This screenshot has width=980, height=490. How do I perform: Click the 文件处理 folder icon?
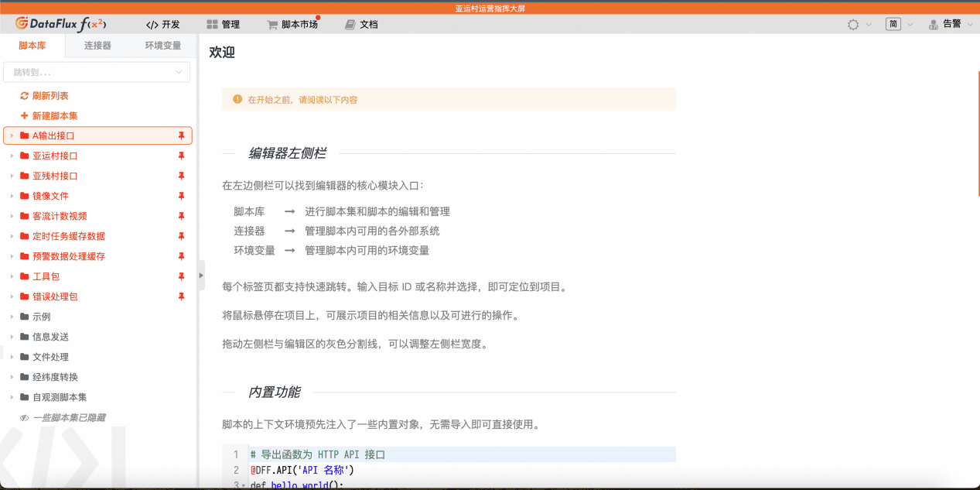[x=25, y=357]
